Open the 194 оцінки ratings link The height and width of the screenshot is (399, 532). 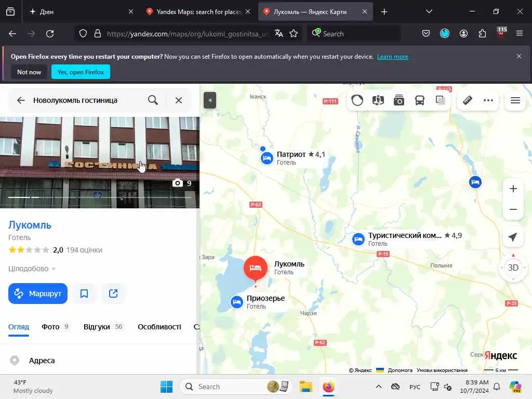click(84, 250)
